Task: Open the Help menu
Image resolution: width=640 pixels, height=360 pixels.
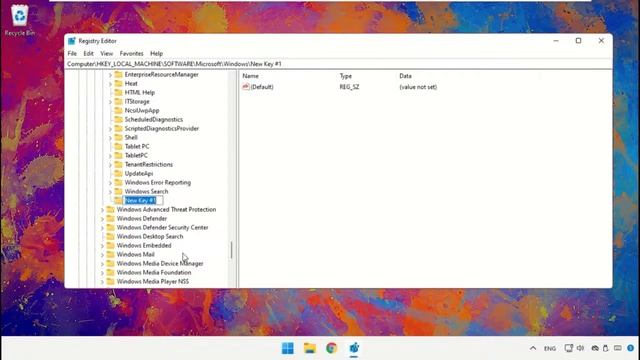Action: point(156,53)
